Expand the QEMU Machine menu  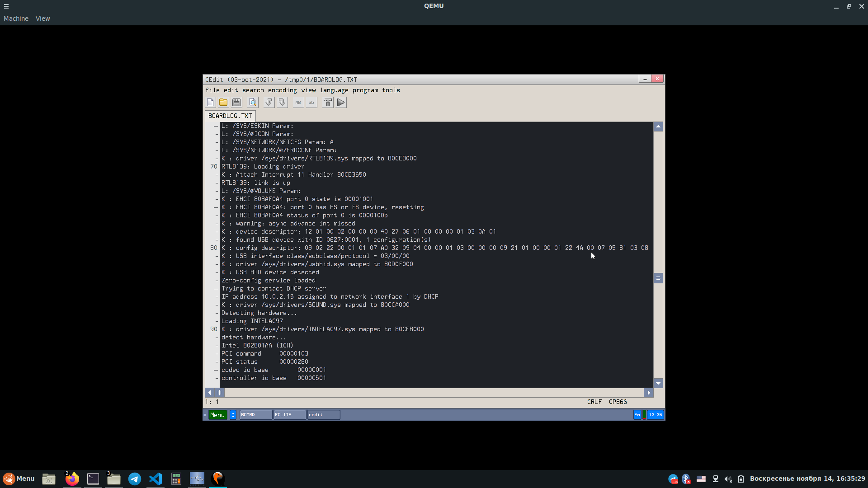coord(16,19)
